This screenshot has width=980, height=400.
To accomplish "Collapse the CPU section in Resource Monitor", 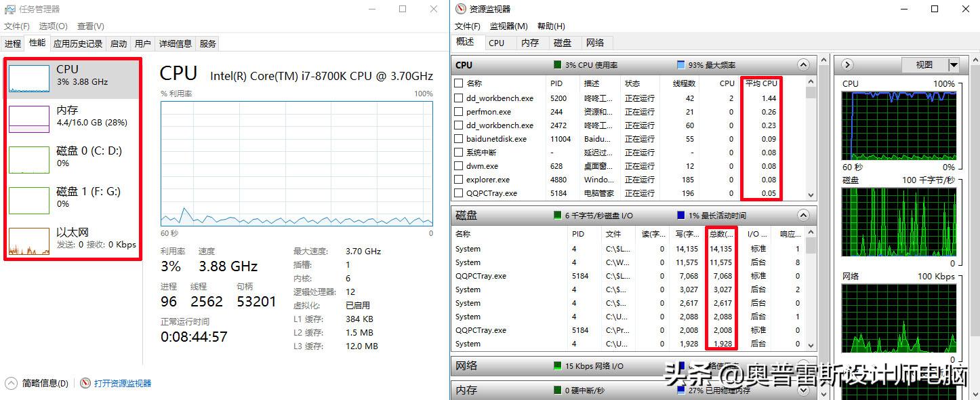I will coord(803,64).
